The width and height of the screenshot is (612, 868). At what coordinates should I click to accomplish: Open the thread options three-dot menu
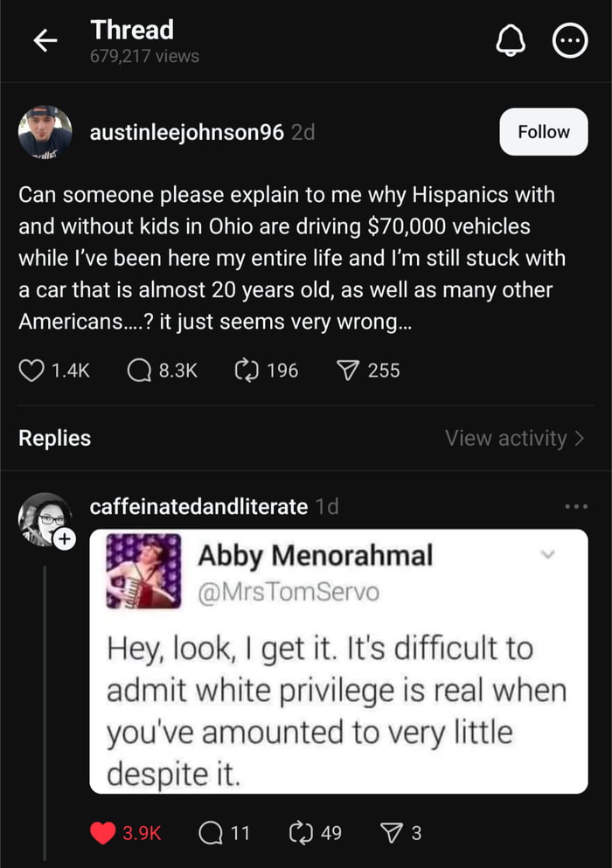570,40
